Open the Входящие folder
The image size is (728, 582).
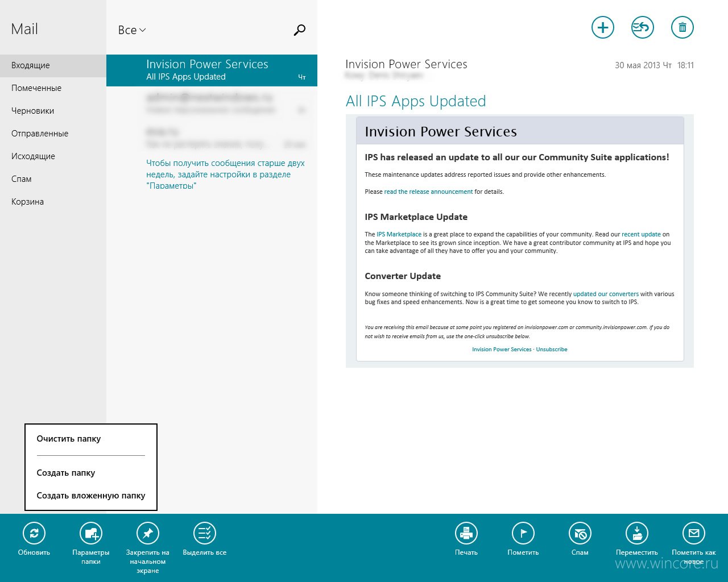[53, 65]
